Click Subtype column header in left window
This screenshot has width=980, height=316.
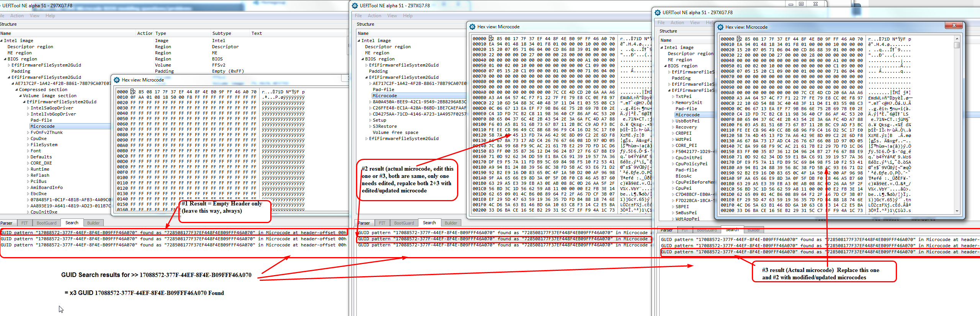pyautogui.click(x=222, y=33)
